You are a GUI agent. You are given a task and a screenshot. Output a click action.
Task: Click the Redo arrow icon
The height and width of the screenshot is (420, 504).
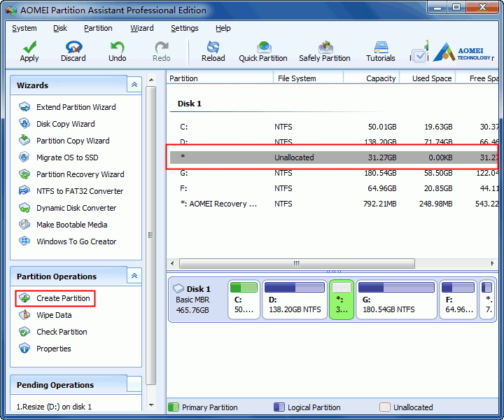click(x=162, y=47)
